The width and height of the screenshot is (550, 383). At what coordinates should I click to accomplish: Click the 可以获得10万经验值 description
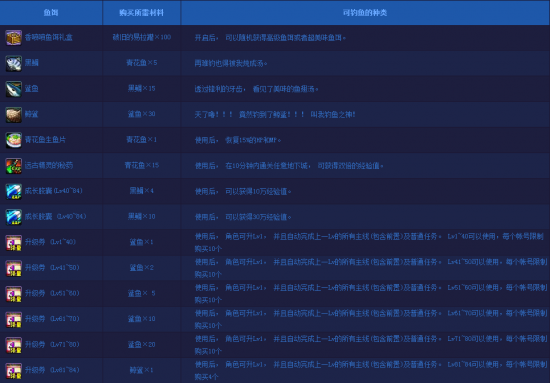243,192
